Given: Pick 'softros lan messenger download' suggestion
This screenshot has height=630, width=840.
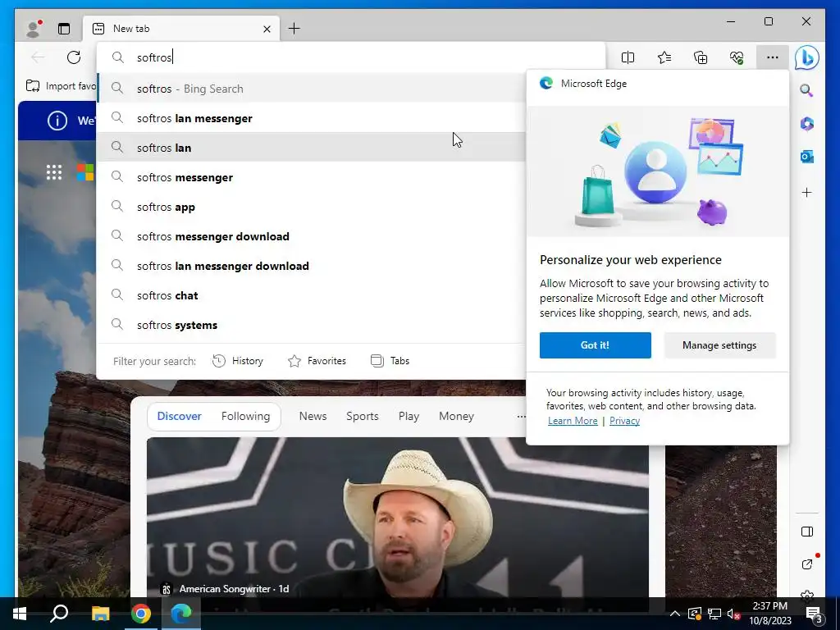Looking at the screenshot, I should click(x=311, y=266).
